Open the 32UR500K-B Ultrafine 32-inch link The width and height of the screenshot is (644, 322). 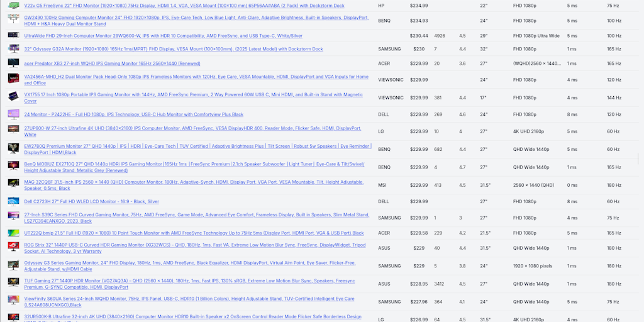[192, 316]
